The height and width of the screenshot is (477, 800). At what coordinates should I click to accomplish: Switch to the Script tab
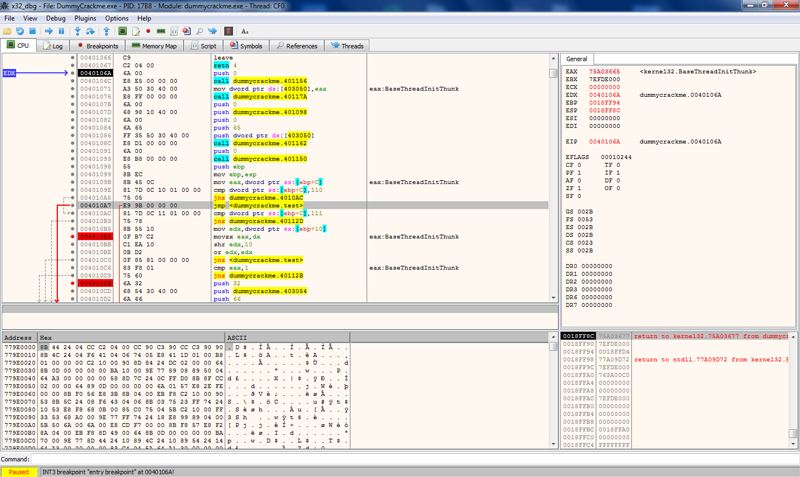(204, 46)
